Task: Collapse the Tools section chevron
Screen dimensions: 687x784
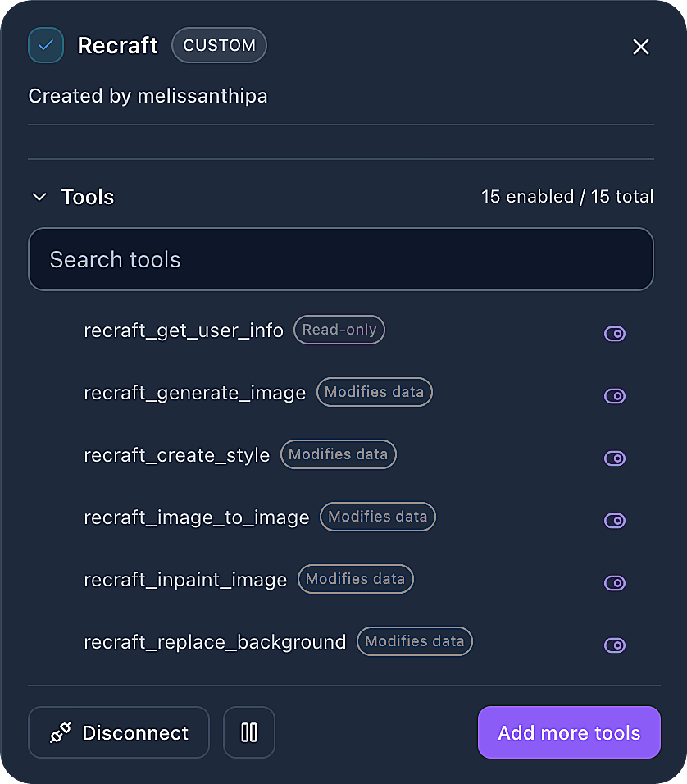Action: click(39, 197)
